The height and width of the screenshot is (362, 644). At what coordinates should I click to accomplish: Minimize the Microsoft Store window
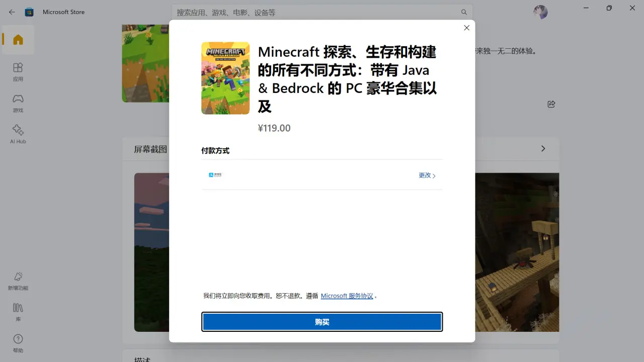coord(586,8)
